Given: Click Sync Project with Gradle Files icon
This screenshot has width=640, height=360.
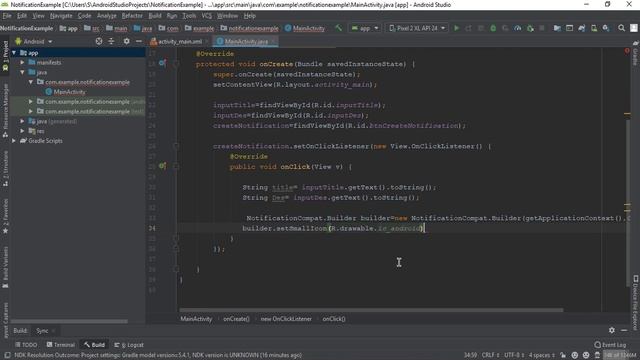Looking at the screenshot, I should pyautogui.click(x=582, y=28).
